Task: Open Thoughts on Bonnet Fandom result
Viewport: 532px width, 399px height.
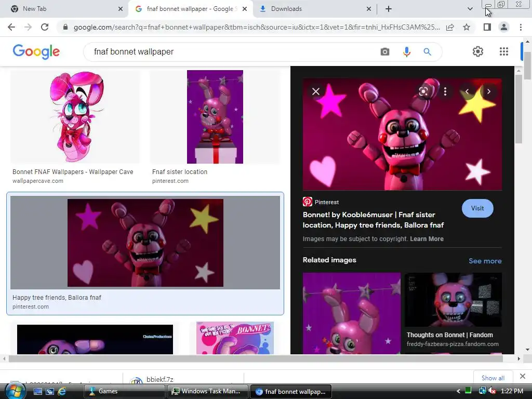Action: (449, 335)
